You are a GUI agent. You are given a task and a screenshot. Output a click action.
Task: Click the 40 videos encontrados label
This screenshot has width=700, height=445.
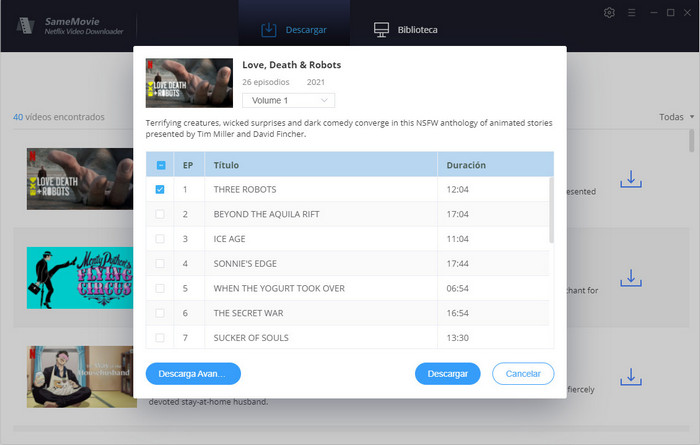tap(58, 117)
